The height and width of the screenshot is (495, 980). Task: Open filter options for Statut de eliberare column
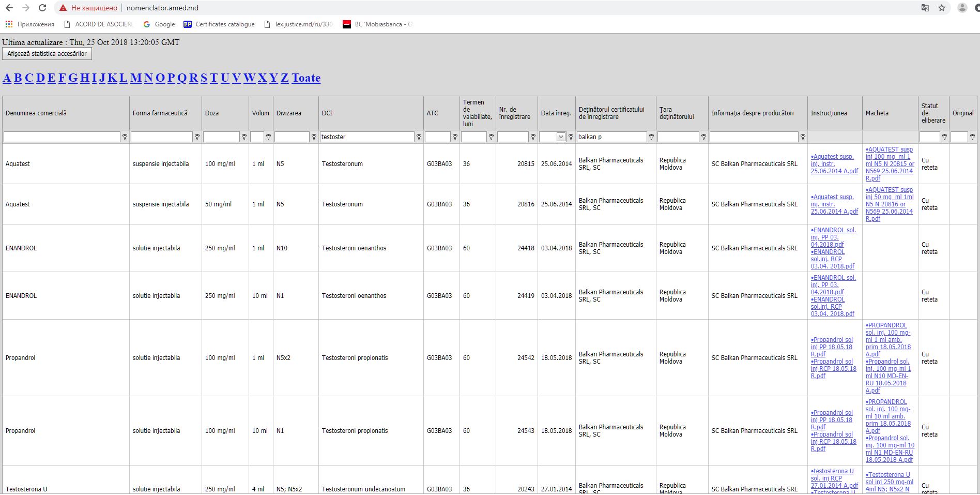coord(944,137)
